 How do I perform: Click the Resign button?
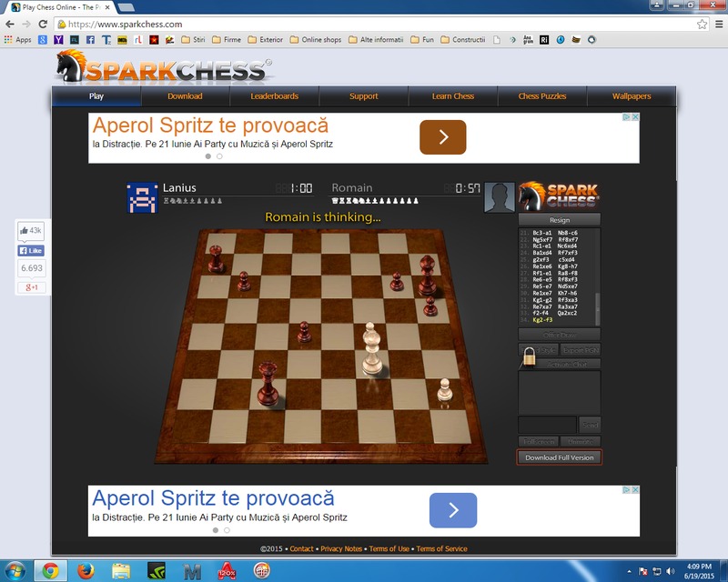[560, 219]
